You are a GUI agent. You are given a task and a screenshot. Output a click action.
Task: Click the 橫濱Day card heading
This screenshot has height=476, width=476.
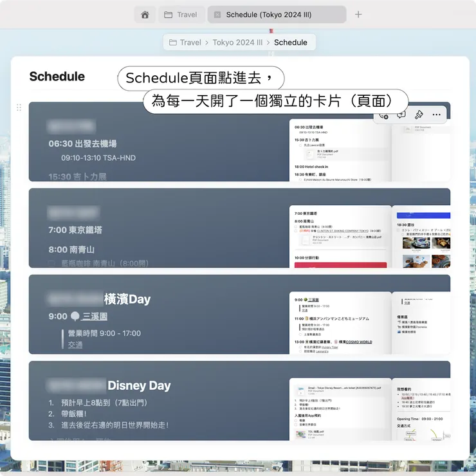pyautogui.click(x=127, y=299)
